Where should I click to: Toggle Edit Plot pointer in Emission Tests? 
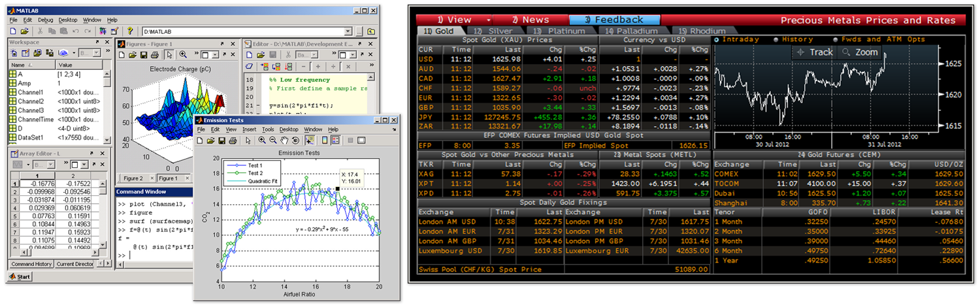(248, 140)
